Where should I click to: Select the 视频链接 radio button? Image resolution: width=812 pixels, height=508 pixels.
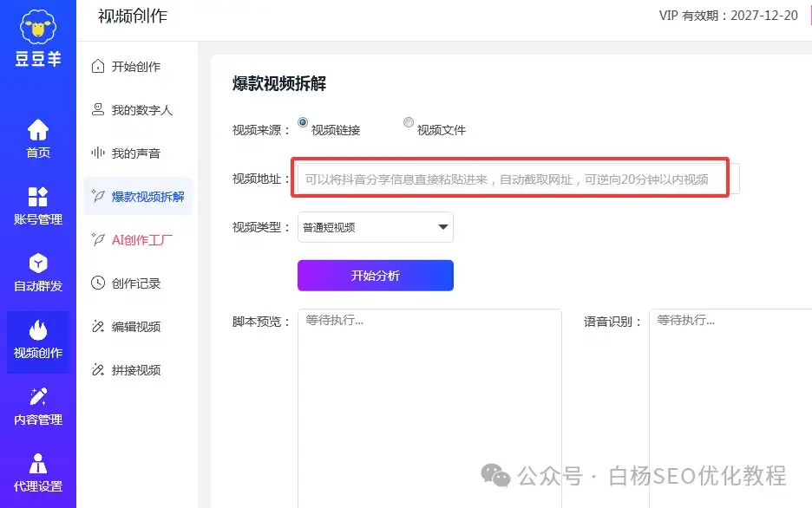pos(303,123)
